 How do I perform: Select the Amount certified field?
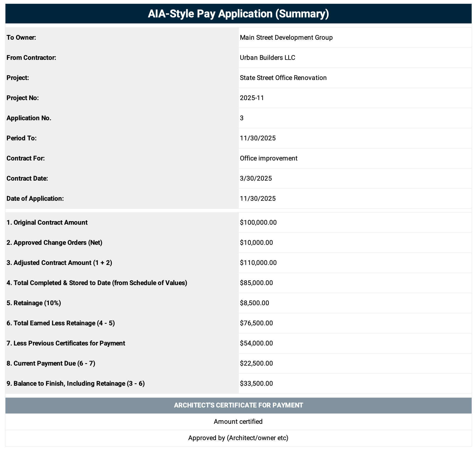(x=238, y=421)
